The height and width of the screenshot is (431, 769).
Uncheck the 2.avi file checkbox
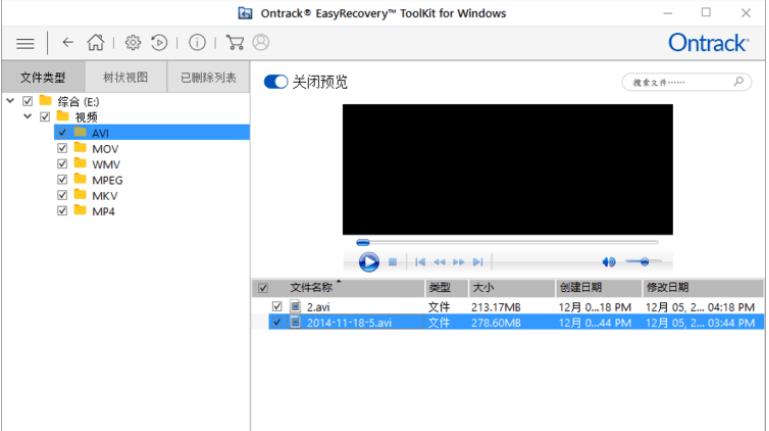click(277, 307)
